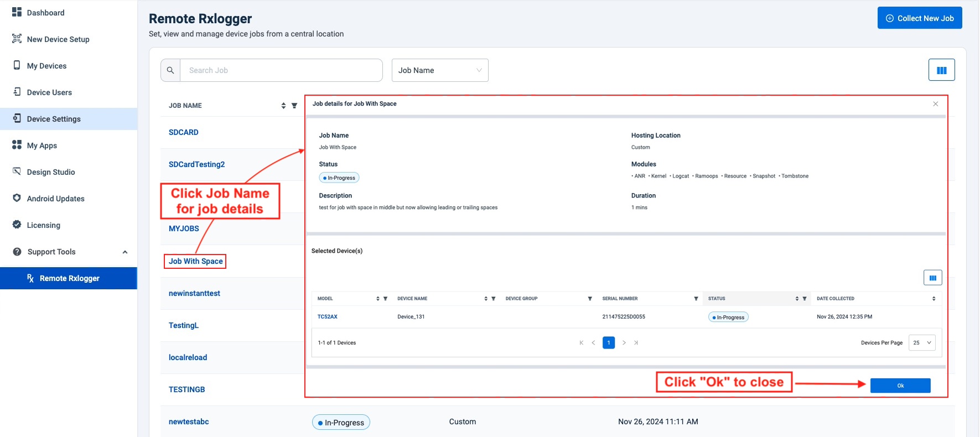Close the job details dialog with X
Screen dimensions: 980x437
click(935, 104)
